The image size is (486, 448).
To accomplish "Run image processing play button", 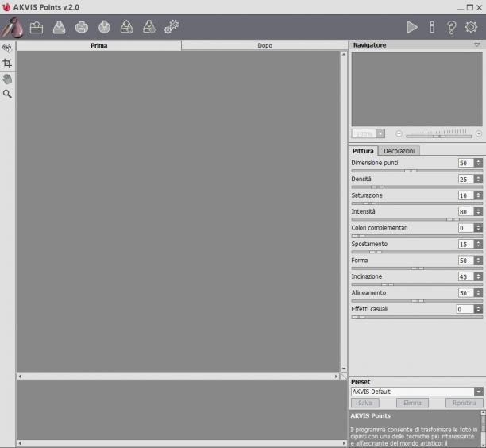I will (x=412, y=27).
